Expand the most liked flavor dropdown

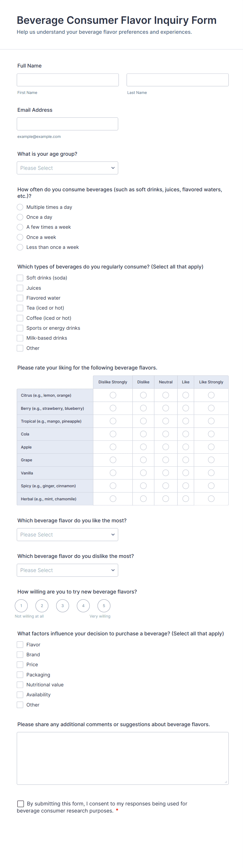[x=67, y=535]
